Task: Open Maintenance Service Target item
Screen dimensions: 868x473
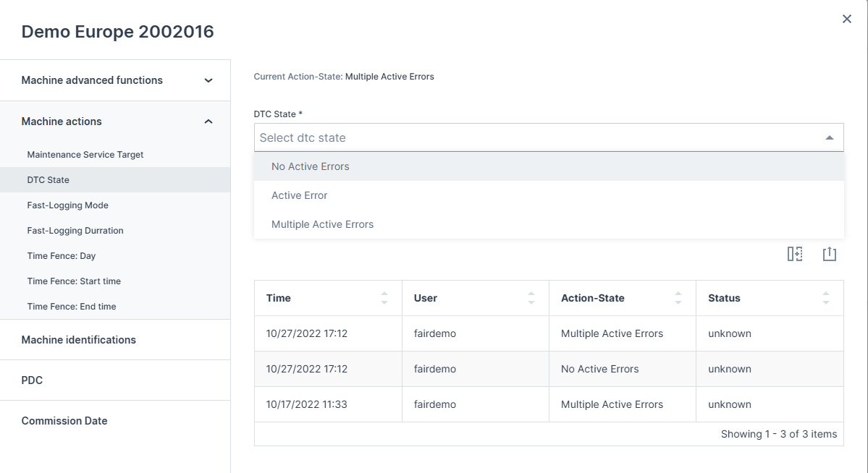Action: click(x=85, y=155)
